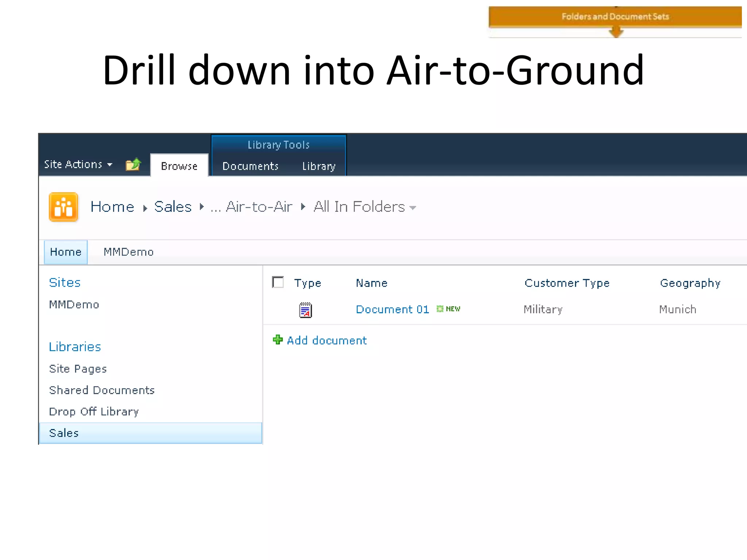Image resolution: width=747 pixels, height=560 pixels.
Task: Click the Military customer type cell
Action: tap(543, 309)
